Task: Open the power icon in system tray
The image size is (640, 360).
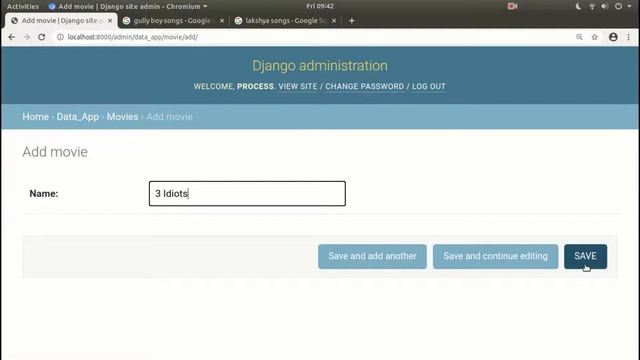Action: click(x=618, y=6)
